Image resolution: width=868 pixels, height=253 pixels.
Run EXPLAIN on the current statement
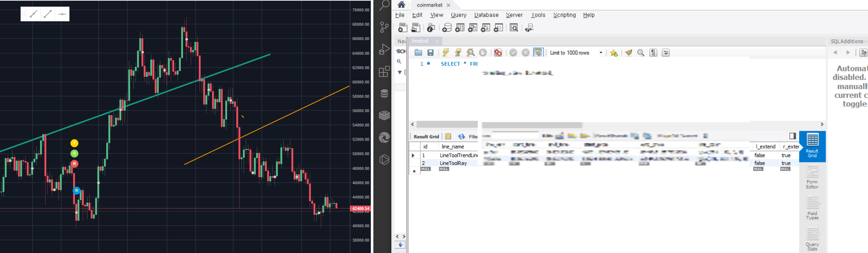click(x=470, y=53)
